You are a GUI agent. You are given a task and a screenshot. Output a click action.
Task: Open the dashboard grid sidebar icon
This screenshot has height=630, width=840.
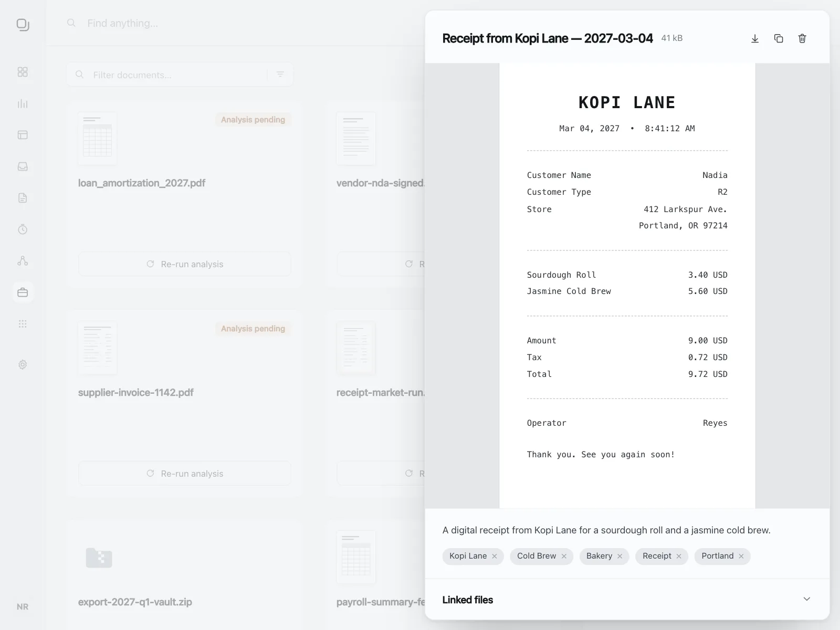coord(23,72)
